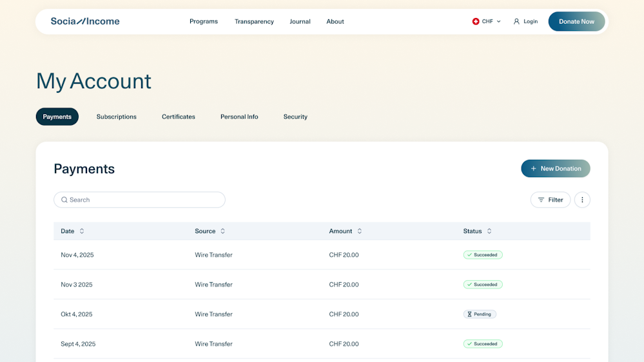Click the Social Income logo
The height and width of the screenshot is (362, 644).
click(x=85, y=21)
